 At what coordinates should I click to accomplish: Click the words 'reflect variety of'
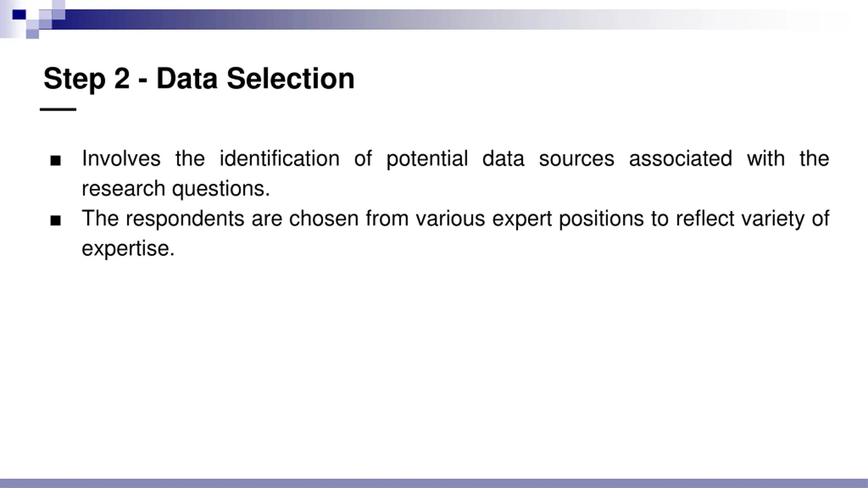coord(753,219)
